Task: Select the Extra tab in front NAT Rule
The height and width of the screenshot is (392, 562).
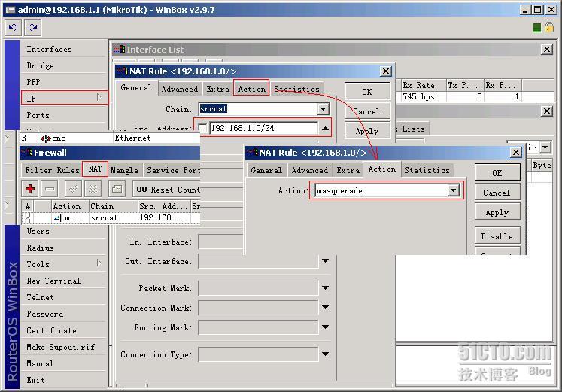Action: (348, 170)
